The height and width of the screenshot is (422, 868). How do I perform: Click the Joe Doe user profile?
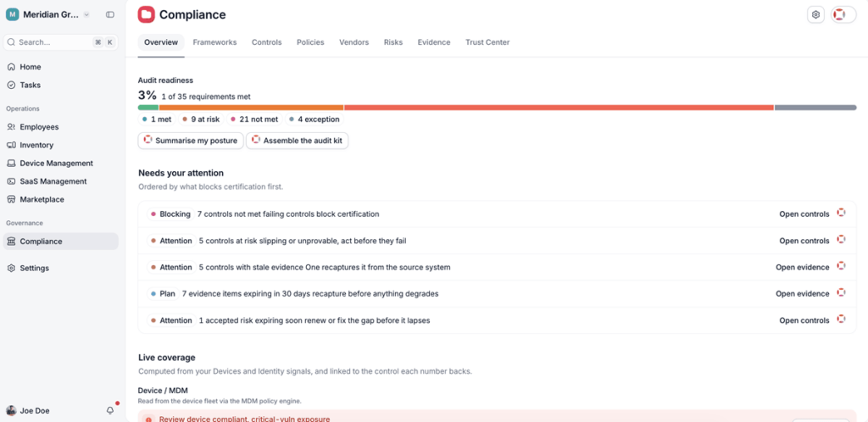pos(28,410)
